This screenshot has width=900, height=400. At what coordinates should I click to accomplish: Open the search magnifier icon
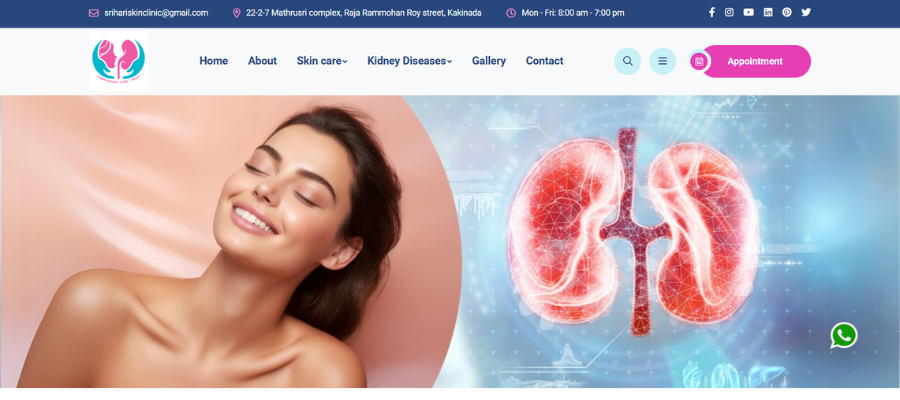click(x=627, y=61)
